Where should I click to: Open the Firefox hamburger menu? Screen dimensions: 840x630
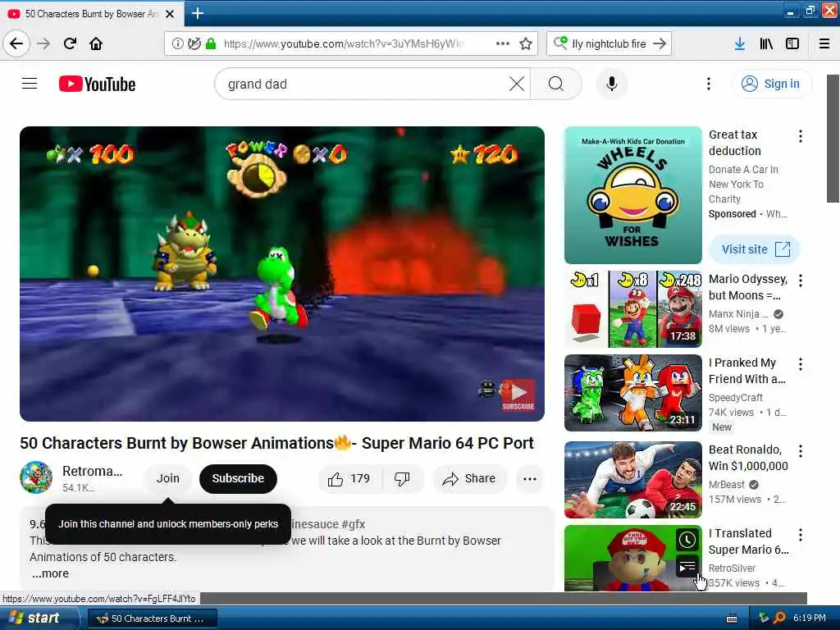[824, 43]
